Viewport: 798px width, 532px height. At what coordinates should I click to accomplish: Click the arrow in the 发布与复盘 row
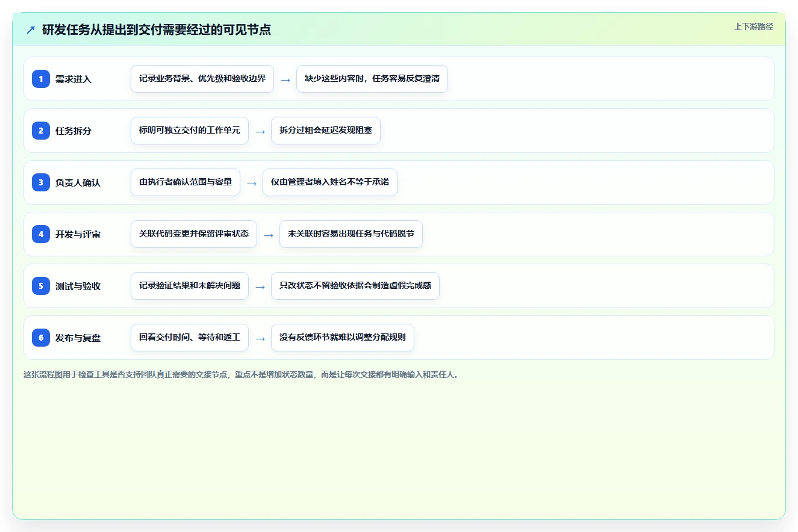pos(260,338)
